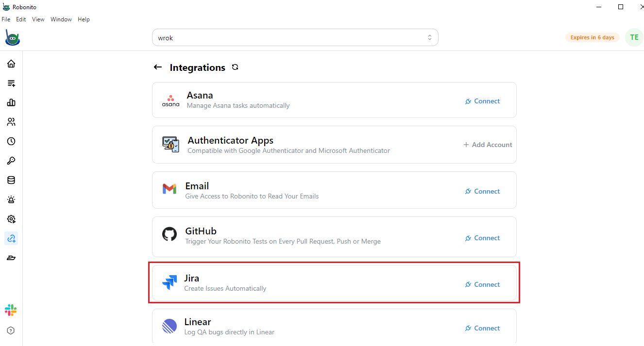The width and height of the screenshot is (644, 346).
Task: Click the Asana title text
Action: pos(200,95)
